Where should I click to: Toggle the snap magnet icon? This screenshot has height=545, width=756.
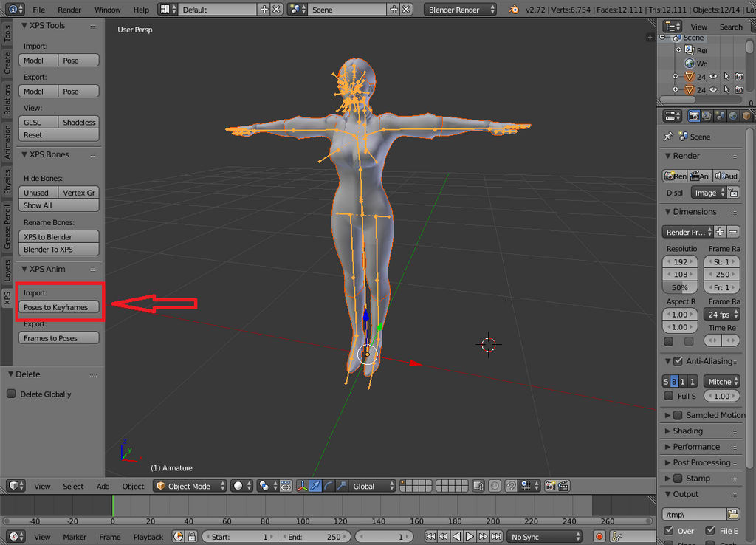(511, 486)
